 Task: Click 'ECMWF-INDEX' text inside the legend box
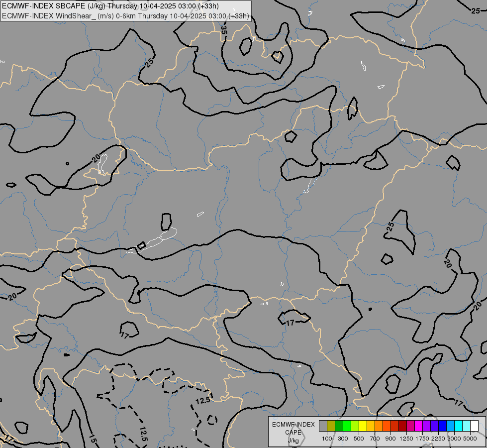(293, 425)
